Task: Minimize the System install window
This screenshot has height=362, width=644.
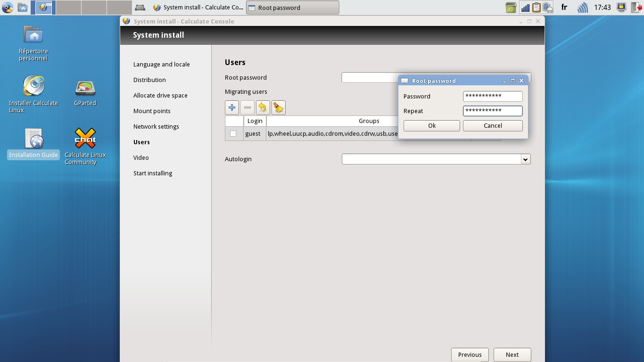Action: point(521,21)
